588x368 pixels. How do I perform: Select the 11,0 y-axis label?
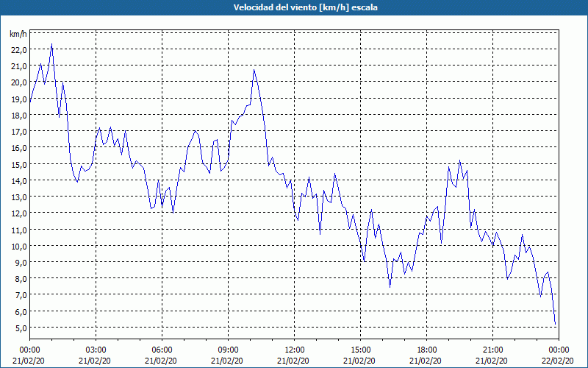pos(20,230)
